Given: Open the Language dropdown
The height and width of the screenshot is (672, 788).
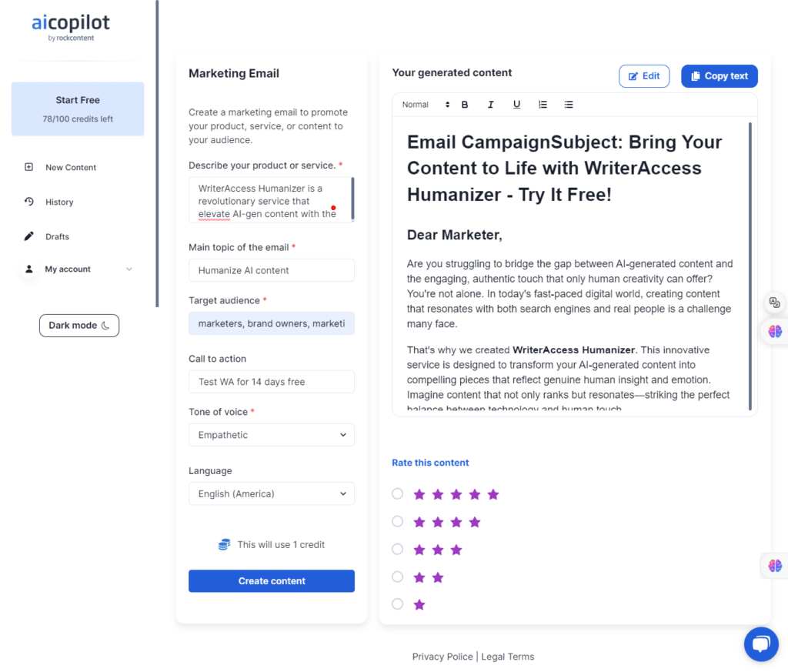Looking at the screenshot, I should click(x=272, y=494).
